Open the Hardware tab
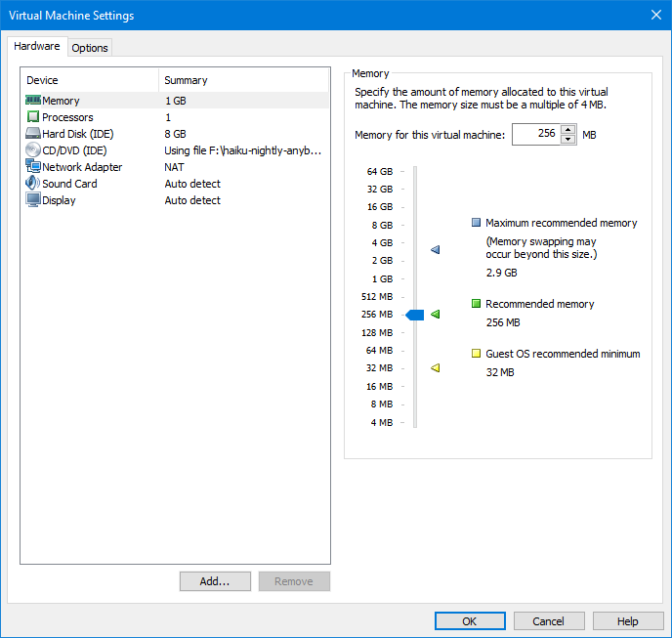 (x=37, y=47)
